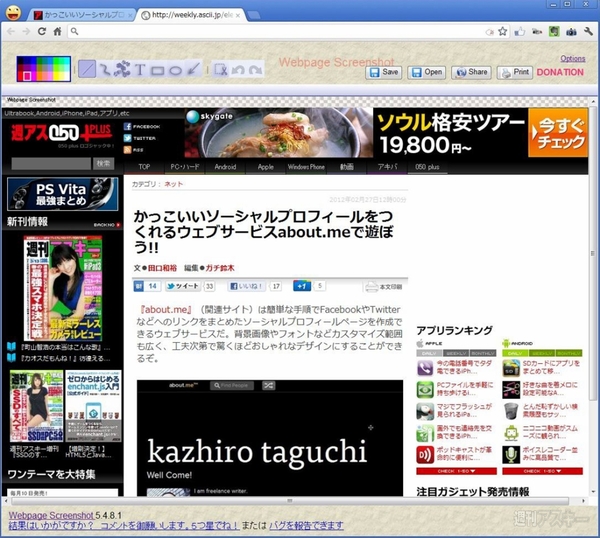This screenshot has width=600, height=538.
Task: Click the enchant.js入門 book cover
Action: [x=93, y=406]
